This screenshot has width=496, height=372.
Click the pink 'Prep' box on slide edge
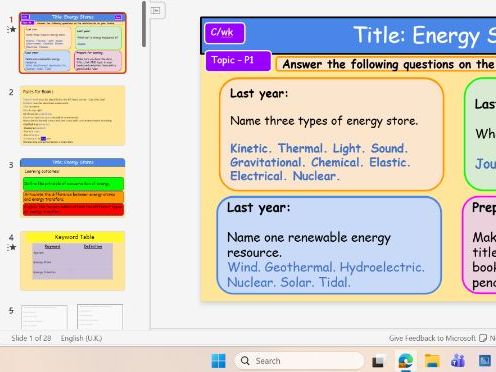coord(479,245)
